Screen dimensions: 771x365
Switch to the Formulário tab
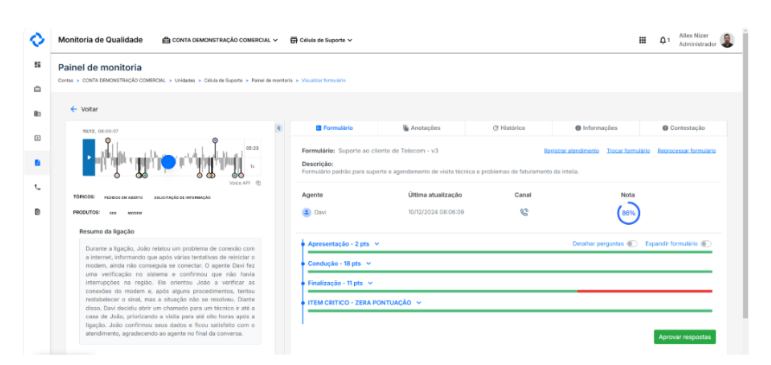coord(334,128)
